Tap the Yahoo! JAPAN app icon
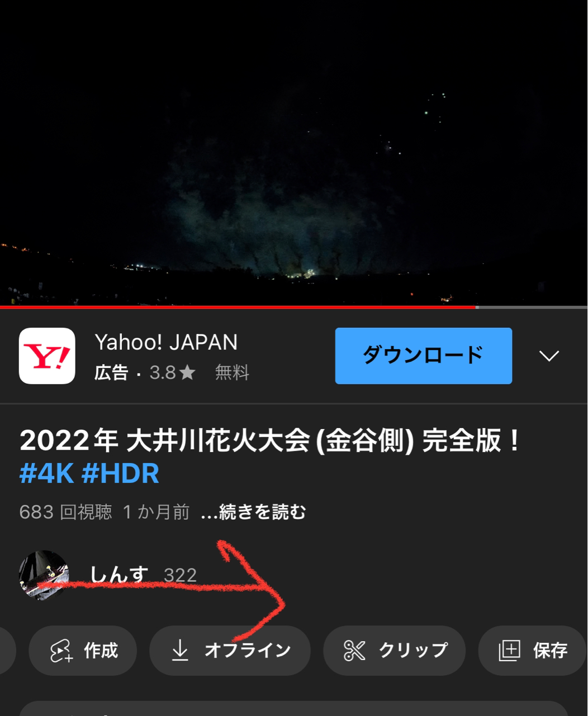 point(47,356)
